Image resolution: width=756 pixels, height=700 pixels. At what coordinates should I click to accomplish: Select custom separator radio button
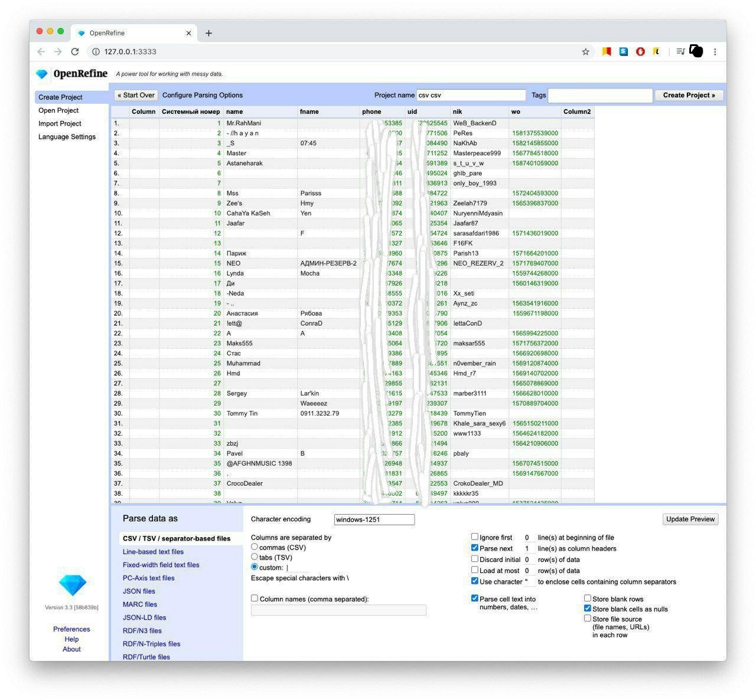[255, 567]
